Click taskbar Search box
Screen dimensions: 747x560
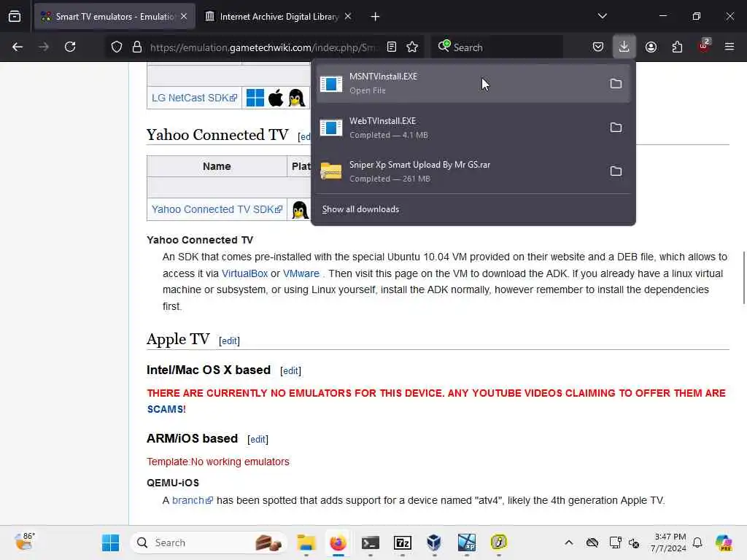point(208,542)
